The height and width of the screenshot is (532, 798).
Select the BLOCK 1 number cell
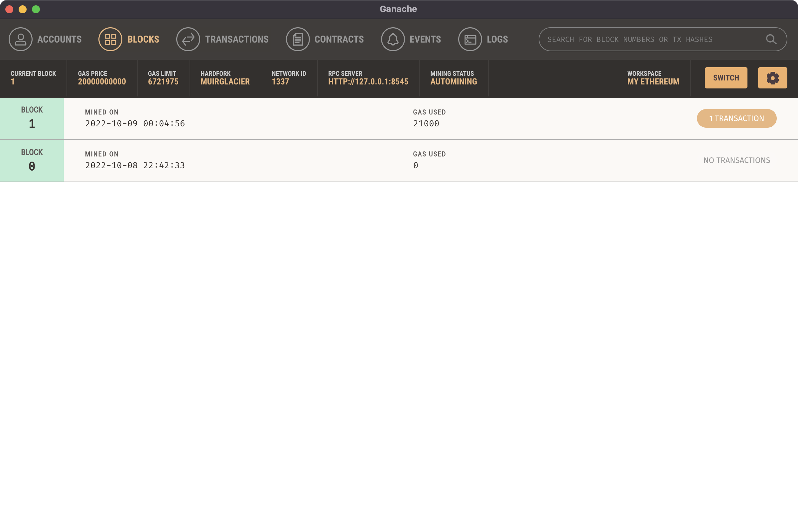coord(32,118)
